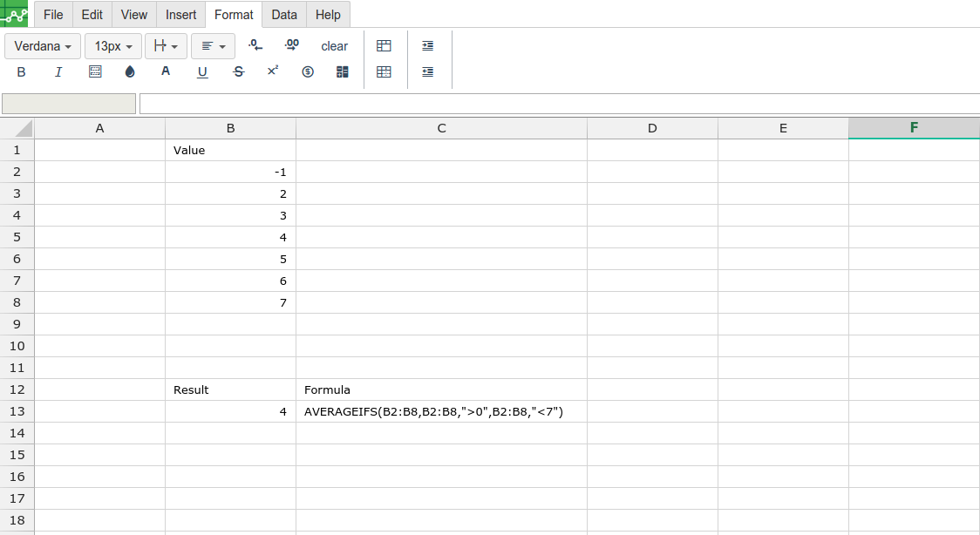The width and height of the screenshot is (980, 535).
Task: Open the Insert menu tab
Action: tap(181, 15)
